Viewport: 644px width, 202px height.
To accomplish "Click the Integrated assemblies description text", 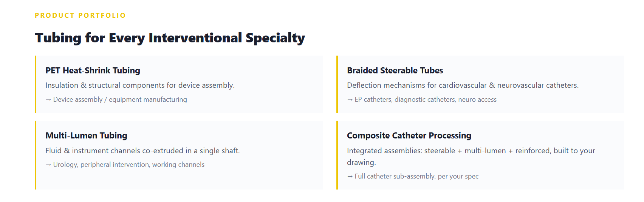I will click(x=471, y=157).
